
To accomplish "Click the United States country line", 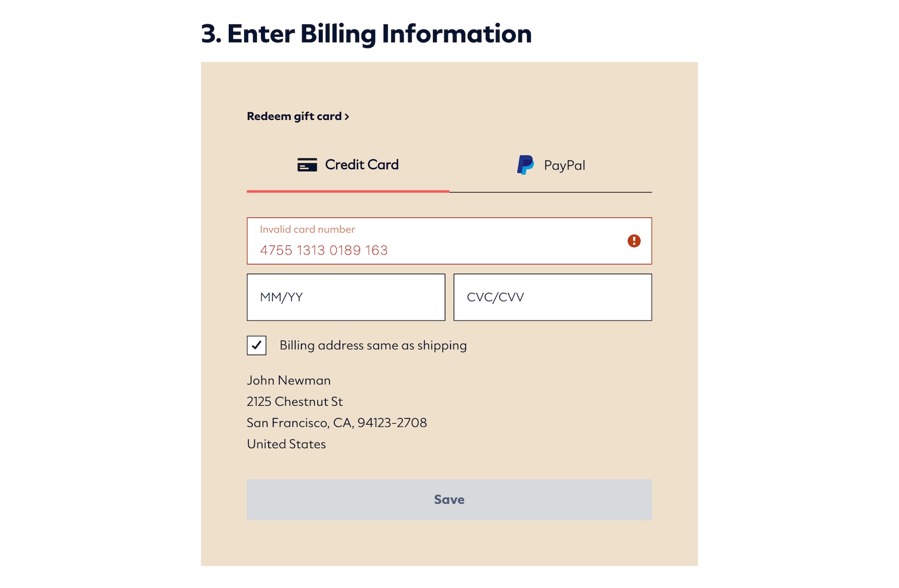I will click(286, 444).
